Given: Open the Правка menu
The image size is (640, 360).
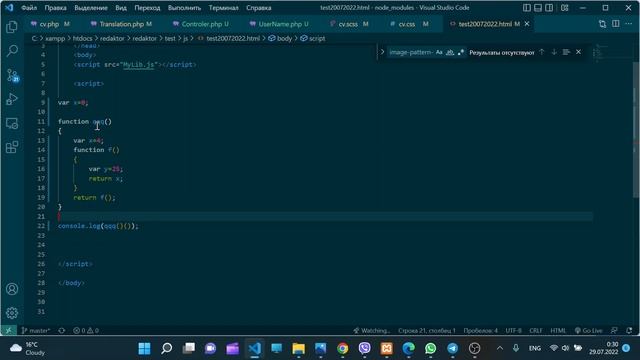Looking at the screenshot, I should tap(56, 8).
